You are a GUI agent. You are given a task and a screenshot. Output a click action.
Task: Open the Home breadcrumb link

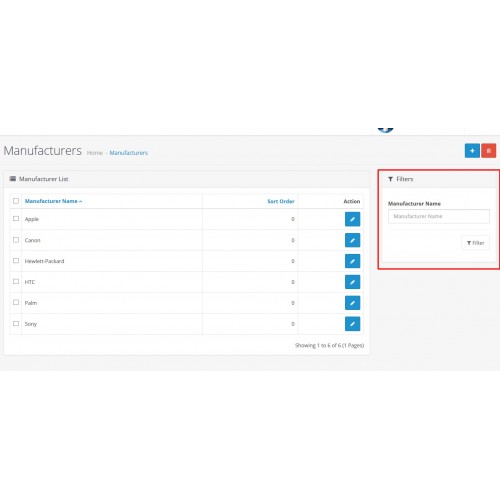point(95,153)
